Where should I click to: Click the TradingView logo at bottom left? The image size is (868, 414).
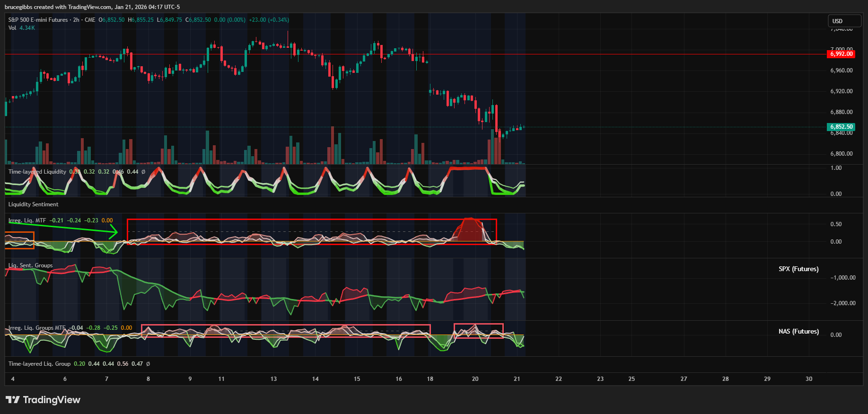[43, 400]
